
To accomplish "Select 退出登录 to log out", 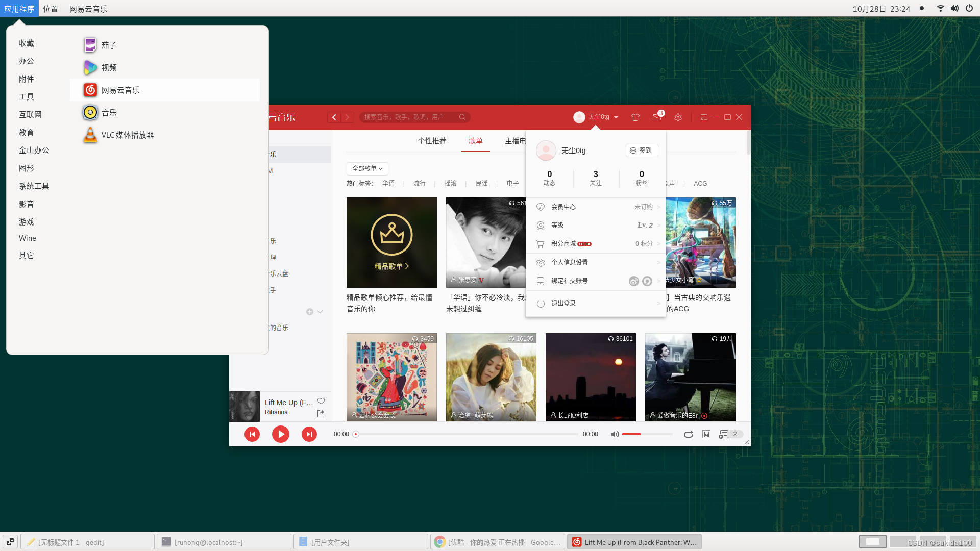I will [596, 303].
